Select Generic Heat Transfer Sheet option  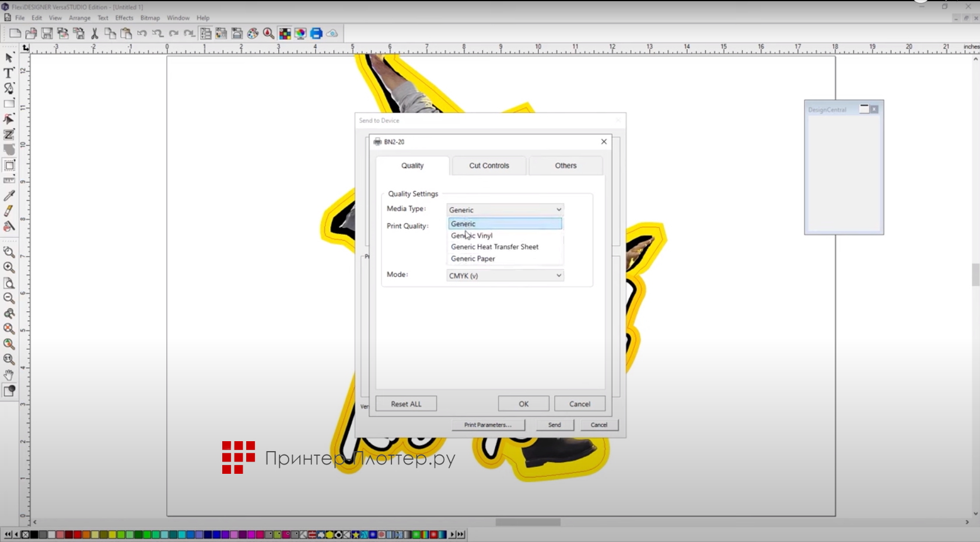(x=495, y=247)
